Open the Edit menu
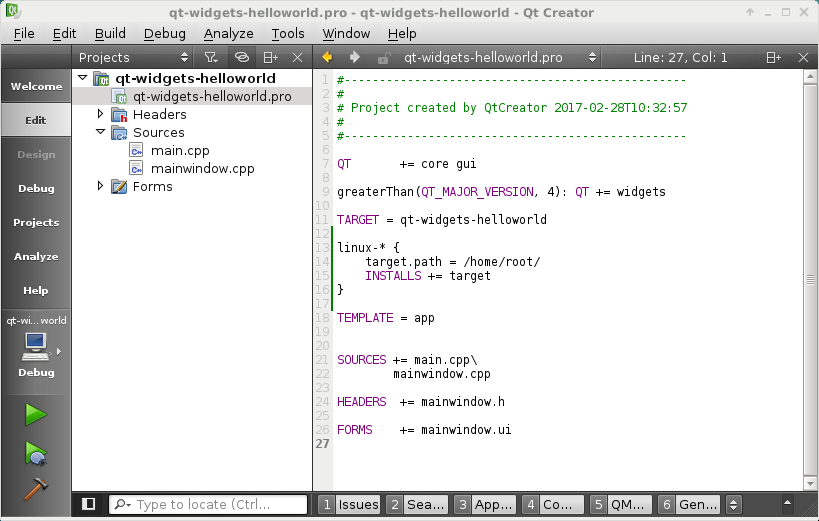819x521 pixels. 64,33
